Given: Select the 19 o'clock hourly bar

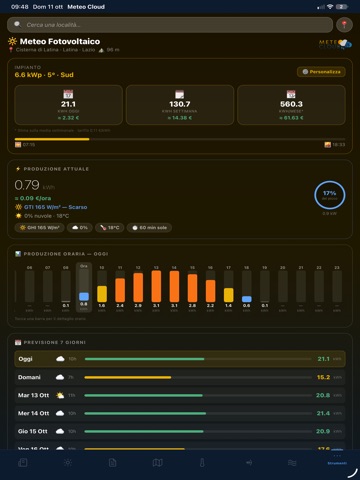Looking at the screenshot, I should 265,287.
